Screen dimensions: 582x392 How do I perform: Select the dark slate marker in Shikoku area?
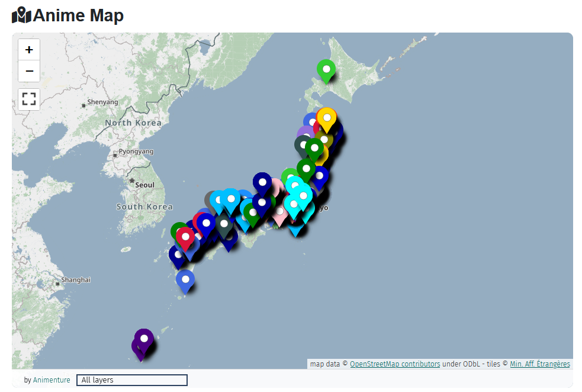(224, 224)
